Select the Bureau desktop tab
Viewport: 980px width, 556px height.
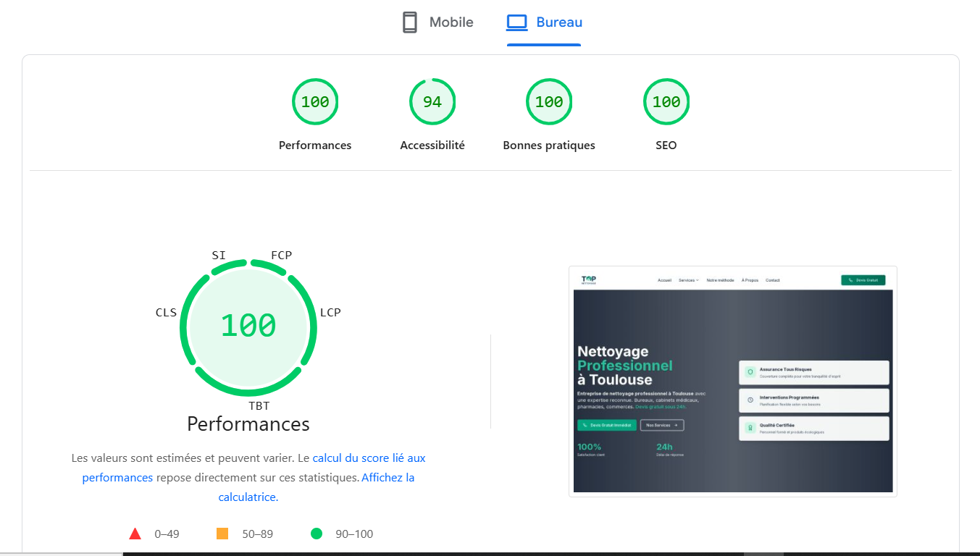click(544, 22)
